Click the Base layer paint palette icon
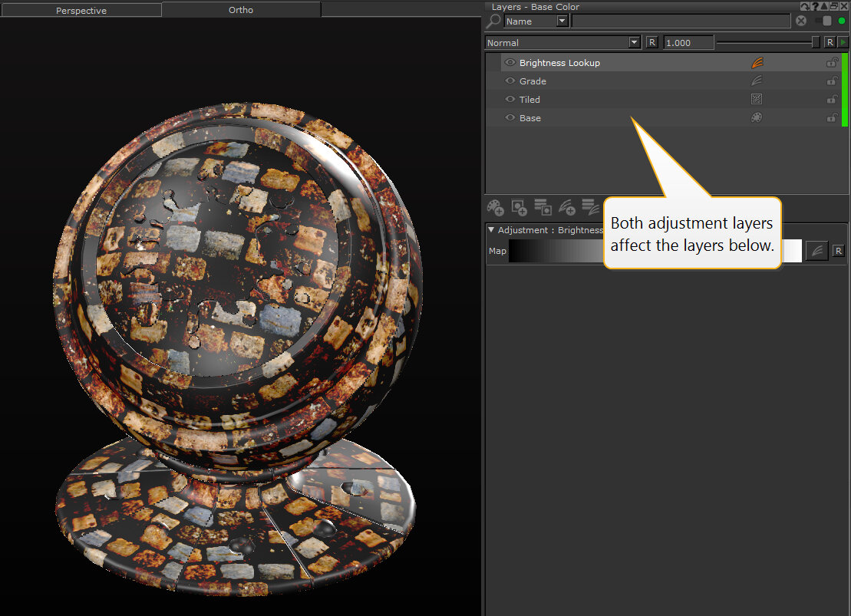851x616 pixels. [x=757, y=118]
